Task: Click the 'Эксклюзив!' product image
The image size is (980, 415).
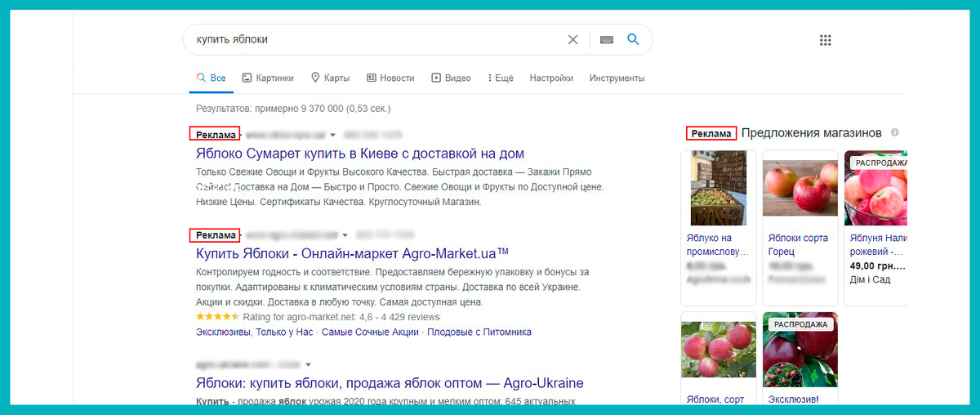Action: (x=800, y=349)
